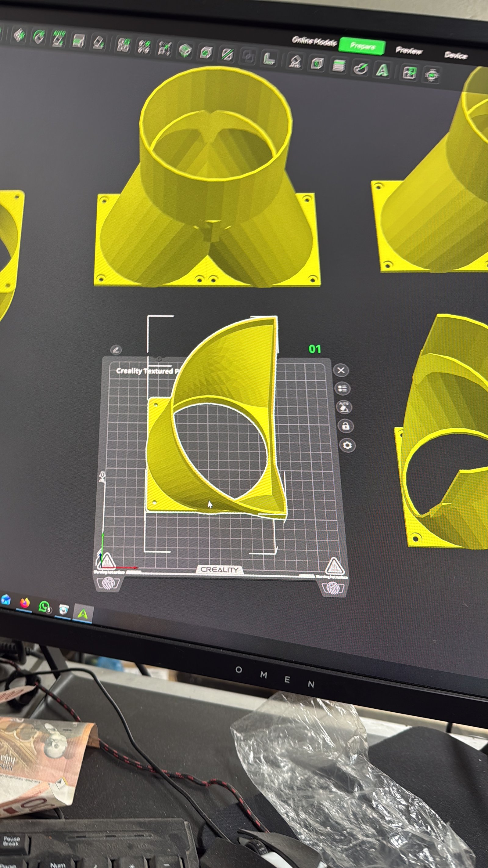
Task: Open the Variable layer height tool
Action: (339, 65)
